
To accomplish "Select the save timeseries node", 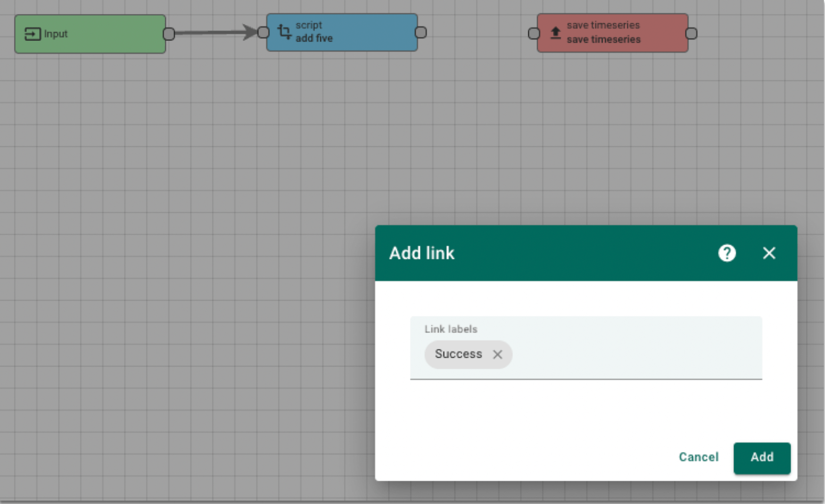I will (612, 33).
